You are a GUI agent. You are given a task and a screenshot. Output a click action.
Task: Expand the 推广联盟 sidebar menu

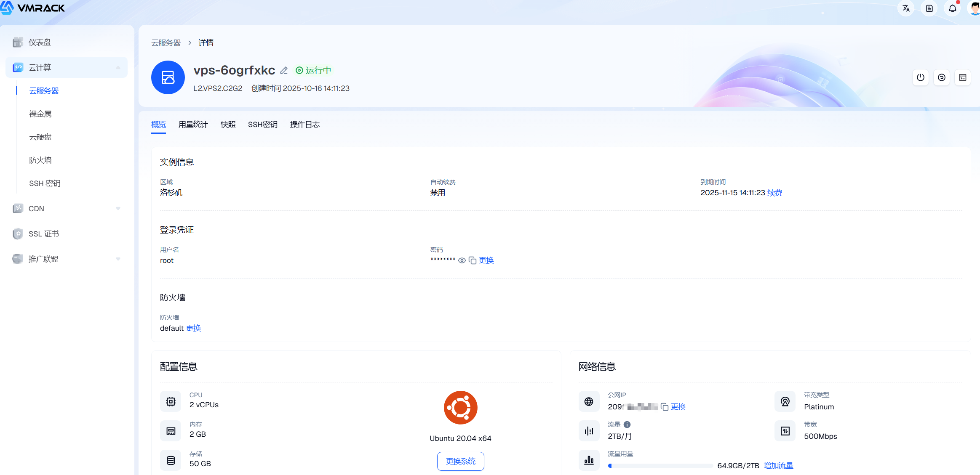118,259
